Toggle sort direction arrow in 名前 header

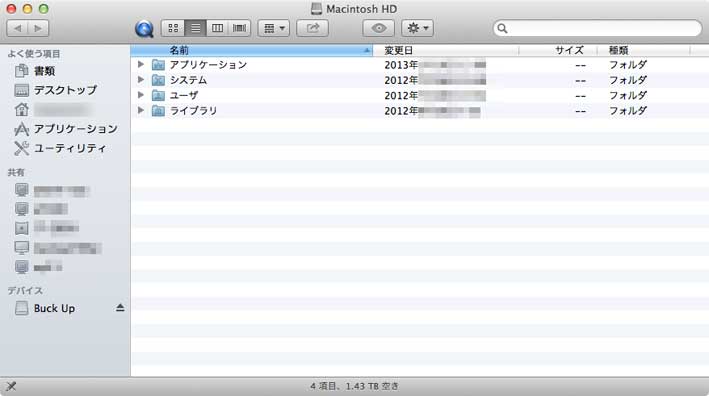(367, 51)
